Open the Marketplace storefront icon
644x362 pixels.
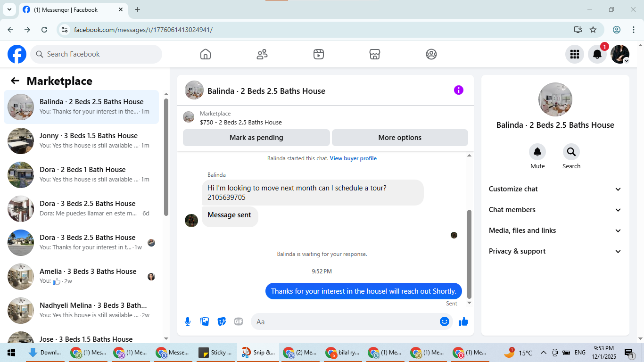[x=375, y=54]
